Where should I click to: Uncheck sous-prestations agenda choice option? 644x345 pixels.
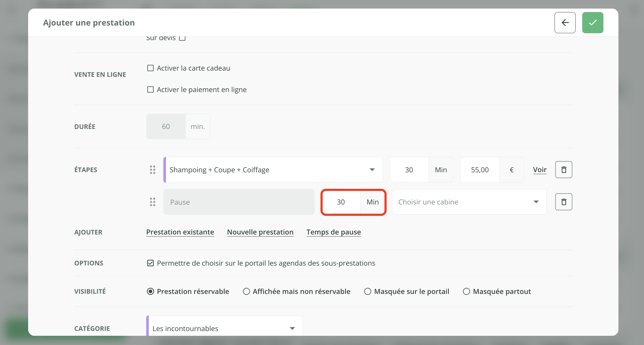click(x=150, y=263)
